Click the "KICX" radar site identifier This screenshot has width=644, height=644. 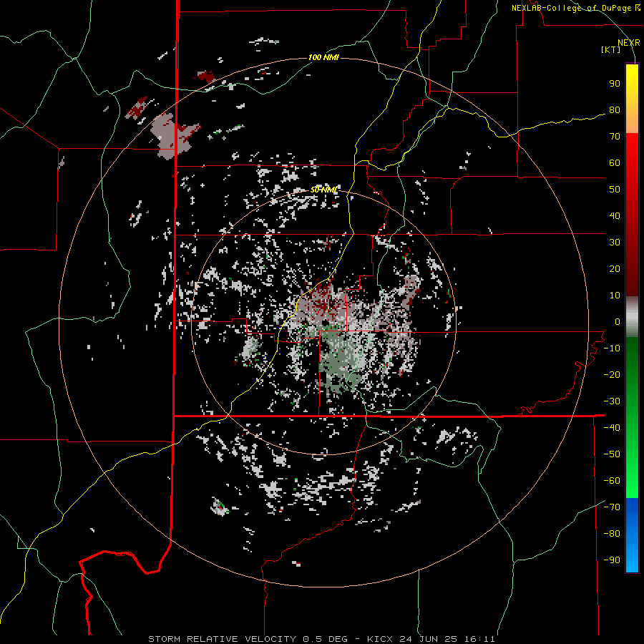[380, 639]
